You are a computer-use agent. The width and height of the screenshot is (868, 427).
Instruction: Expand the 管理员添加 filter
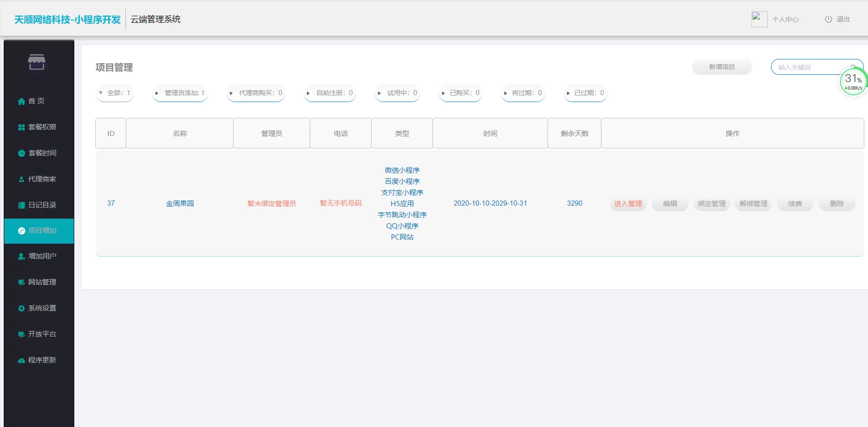pyautogui.click(x=157, y=93)
